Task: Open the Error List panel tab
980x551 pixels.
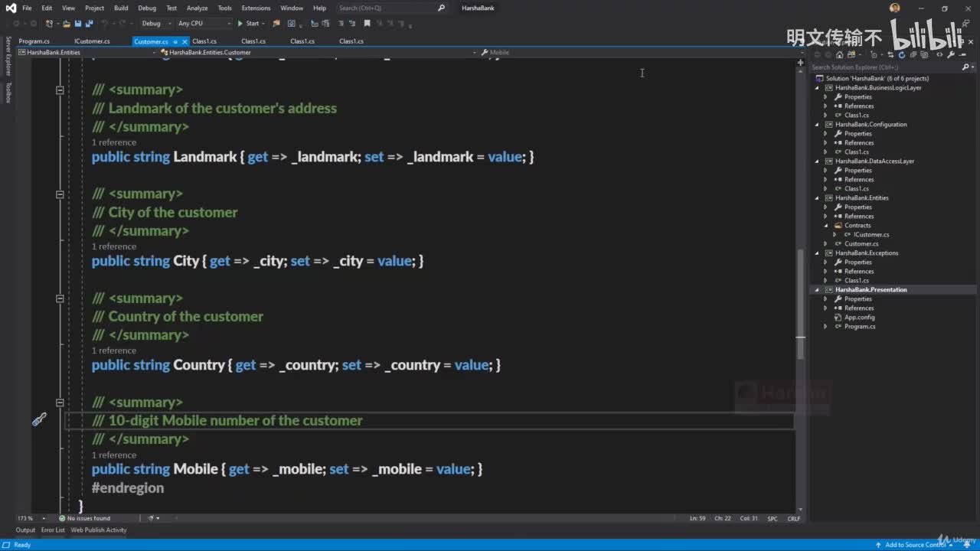Action: 53,530
